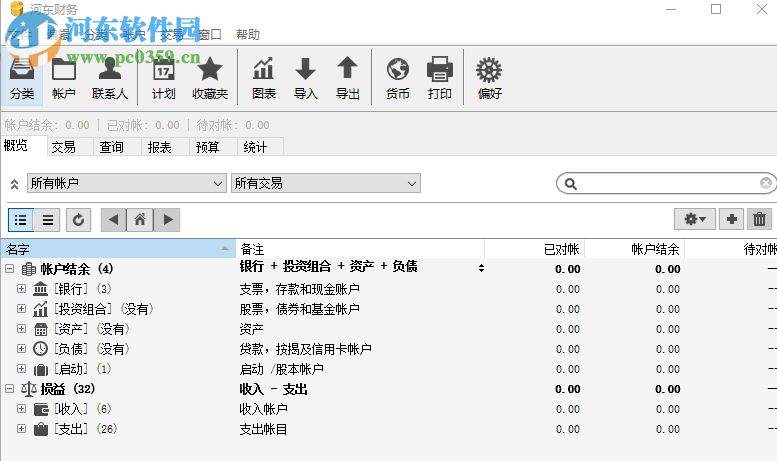777x461 pixels.
Task: Sort by the 帐户结余 column header
Action: (635, 249)
